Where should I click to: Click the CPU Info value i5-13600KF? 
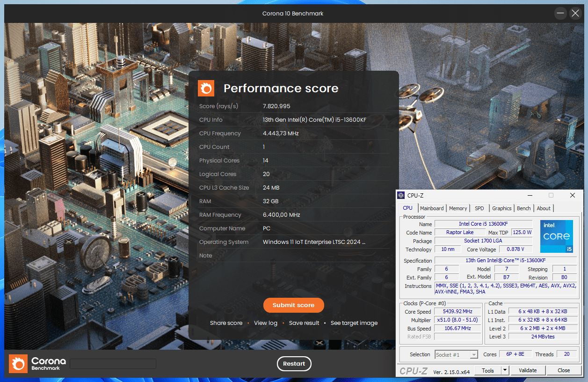point(314,120)
